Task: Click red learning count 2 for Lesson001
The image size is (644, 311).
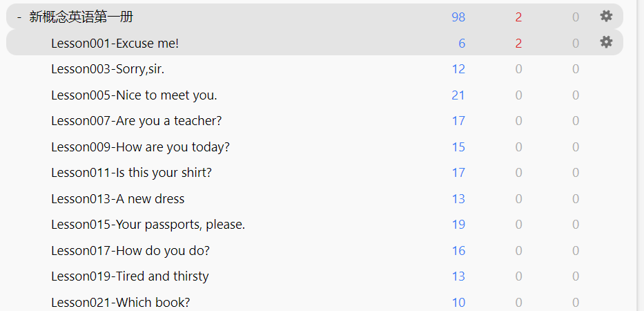Action: pos(518,43)
